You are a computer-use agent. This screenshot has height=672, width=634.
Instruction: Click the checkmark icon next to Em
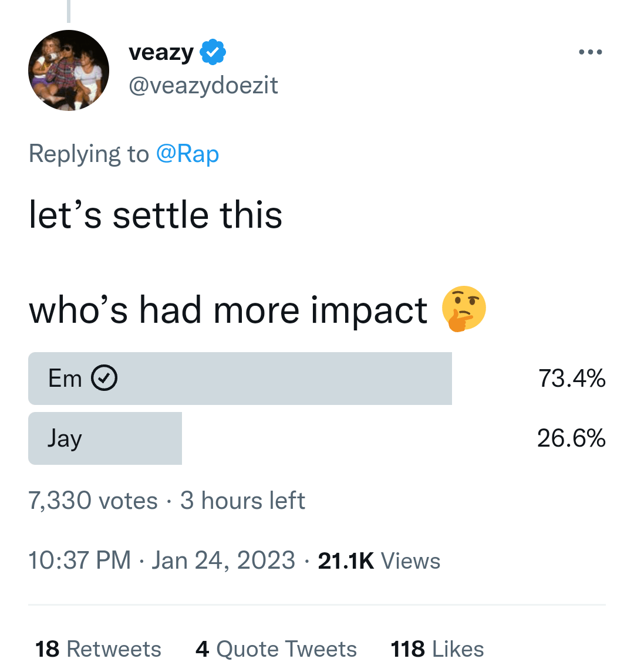(x=104, y=379)
